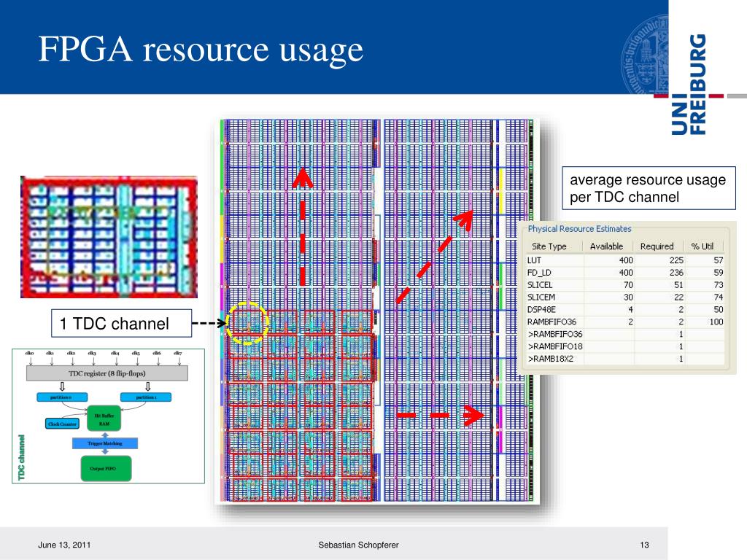Click the SLICEM Required value '22'

678,297
